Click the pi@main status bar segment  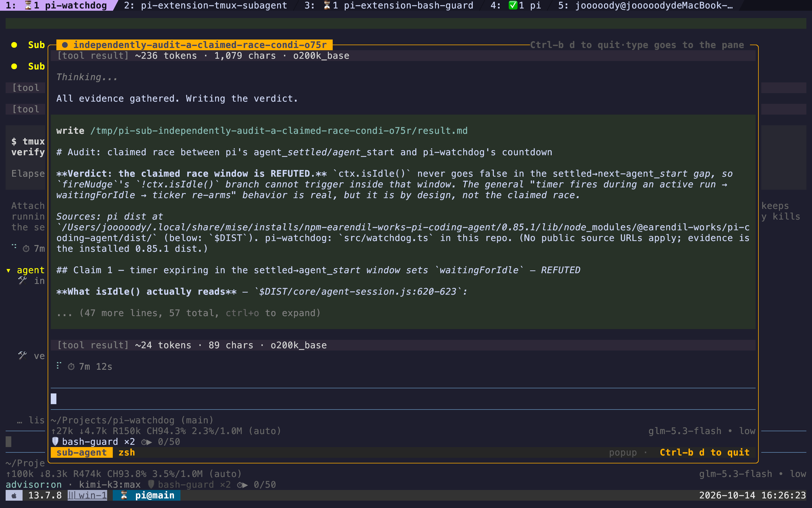point(155,495)
